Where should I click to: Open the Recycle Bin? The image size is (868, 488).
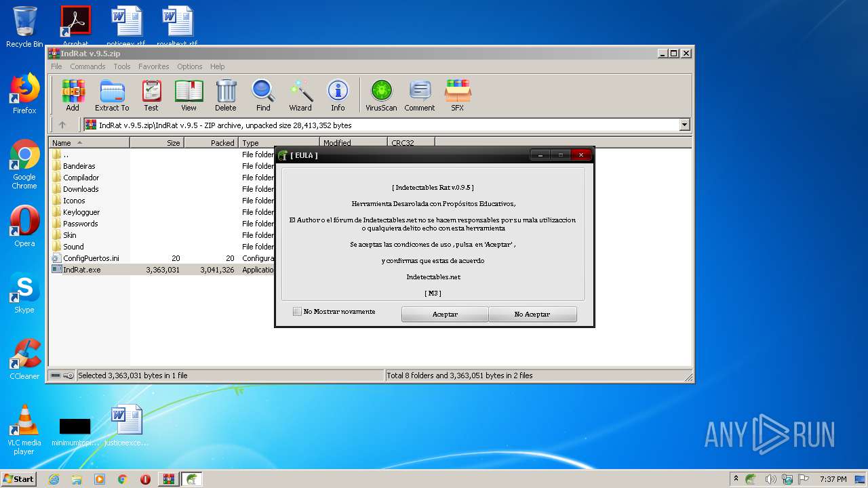click(x=24, y=27)
